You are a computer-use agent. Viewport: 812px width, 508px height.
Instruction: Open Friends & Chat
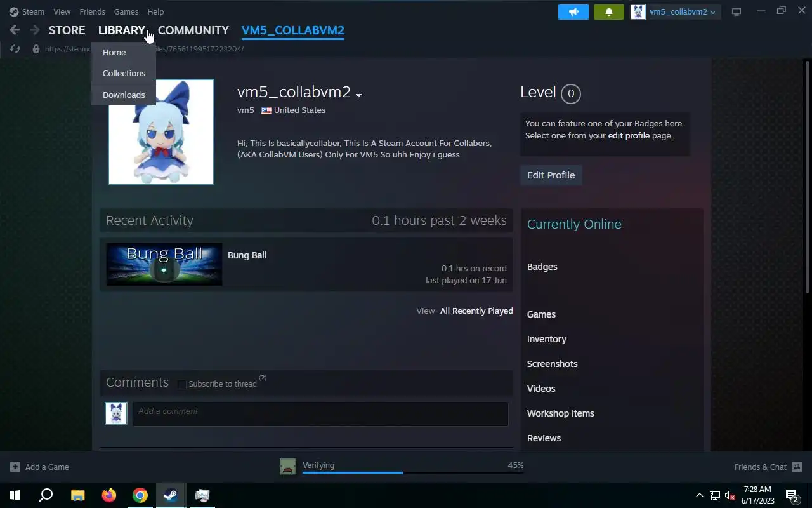pos(768,467)
